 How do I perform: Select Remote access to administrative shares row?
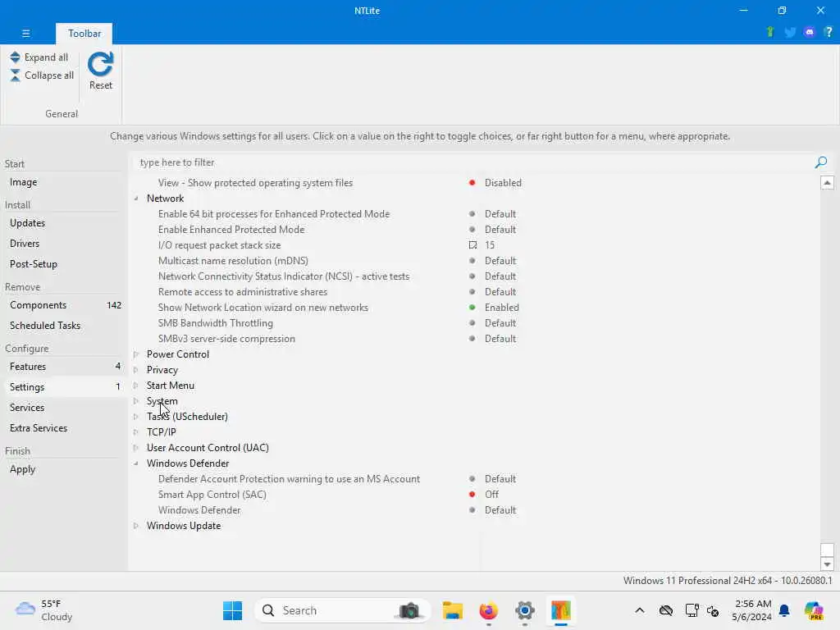[243, 292]
